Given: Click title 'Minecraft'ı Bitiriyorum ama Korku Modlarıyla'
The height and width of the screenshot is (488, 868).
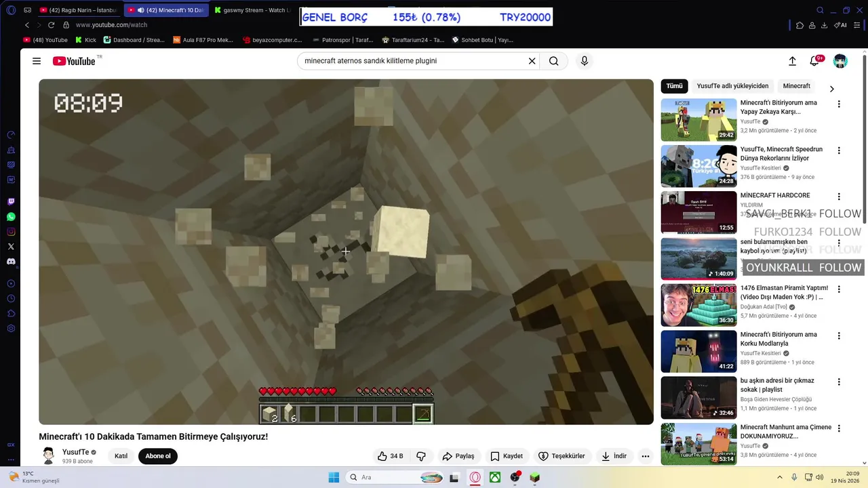Looking at the screenshot, I should (x=778, y=339).
